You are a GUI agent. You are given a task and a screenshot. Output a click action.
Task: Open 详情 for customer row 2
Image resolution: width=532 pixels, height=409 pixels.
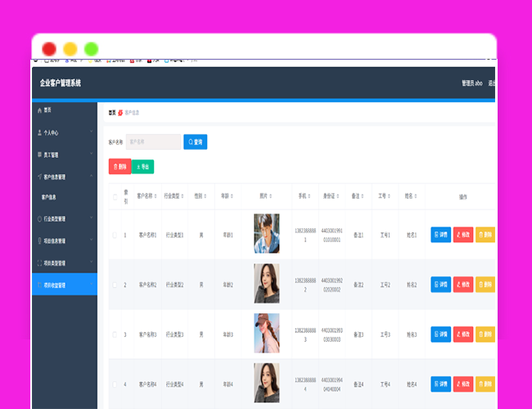[440, 285]
